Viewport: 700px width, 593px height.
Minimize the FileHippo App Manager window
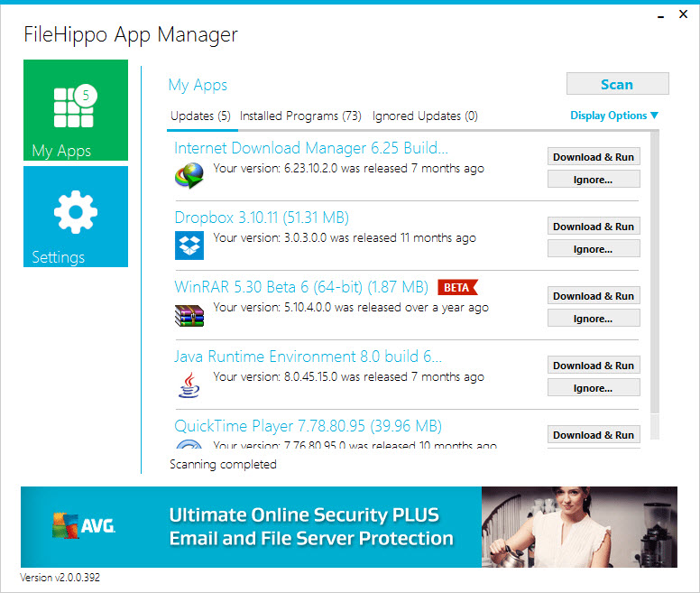660,16
